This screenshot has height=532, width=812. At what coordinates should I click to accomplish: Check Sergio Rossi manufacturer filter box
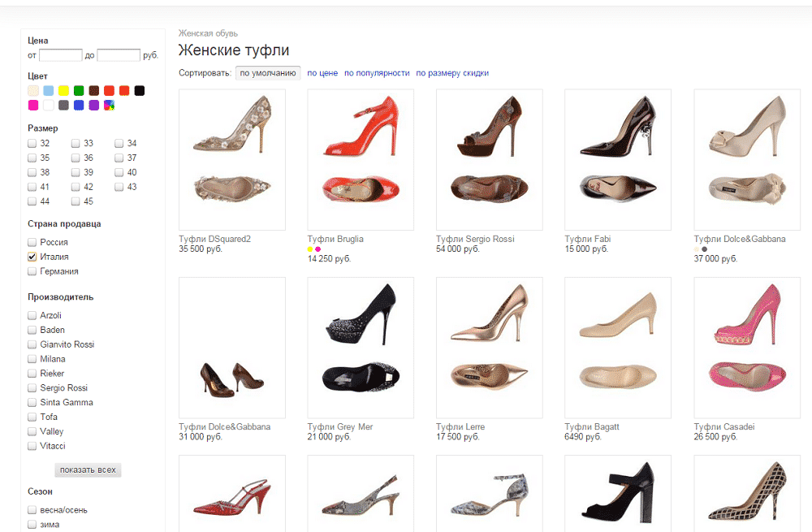(32, 387)
